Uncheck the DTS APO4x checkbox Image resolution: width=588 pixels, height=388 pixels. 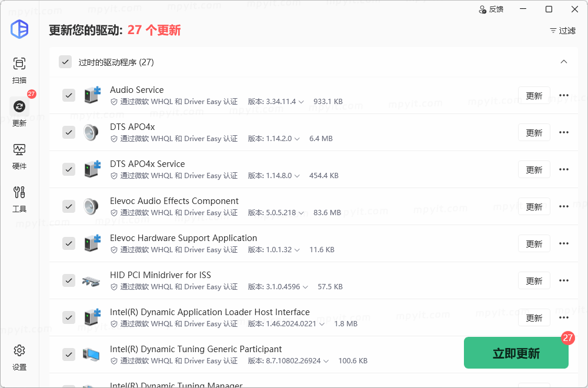point(69,132)
